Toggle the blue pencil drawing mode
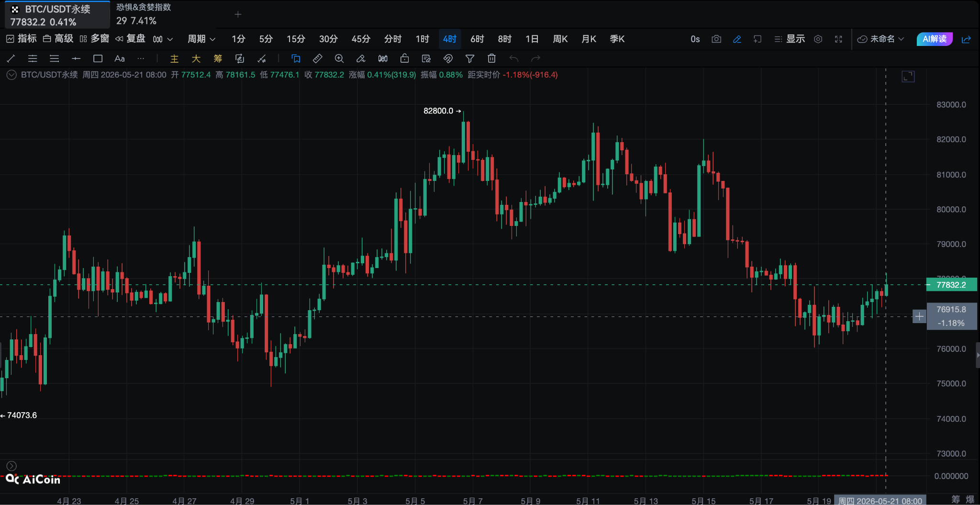The image size is (980, 505). pos(737,39)
